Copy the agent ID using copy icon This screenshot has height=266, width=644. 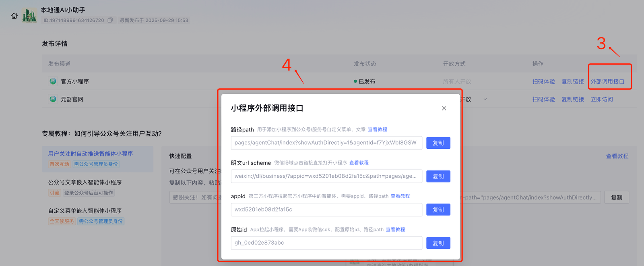[x=110, y=20]
